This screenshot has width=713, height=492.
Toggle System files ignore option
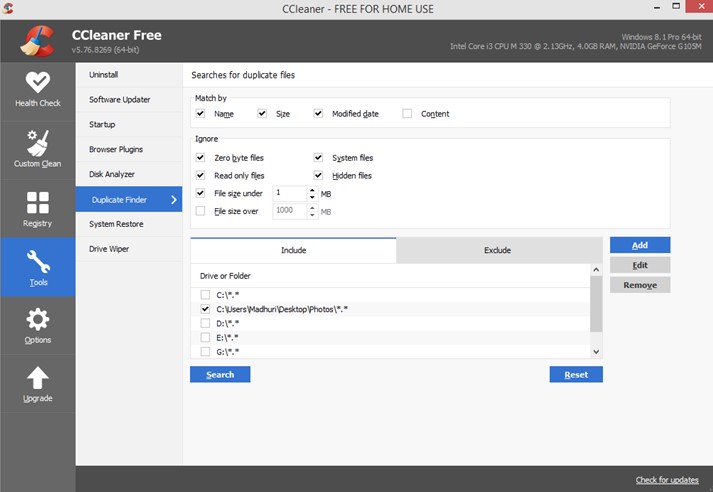click(318, 158)
